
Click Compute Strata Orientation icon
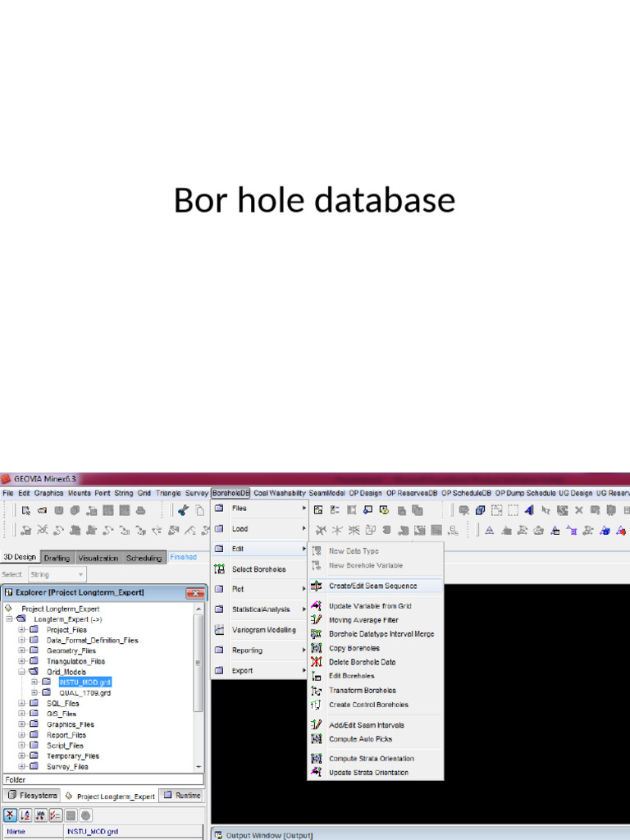pyautogui.click(x=316, y=758)
